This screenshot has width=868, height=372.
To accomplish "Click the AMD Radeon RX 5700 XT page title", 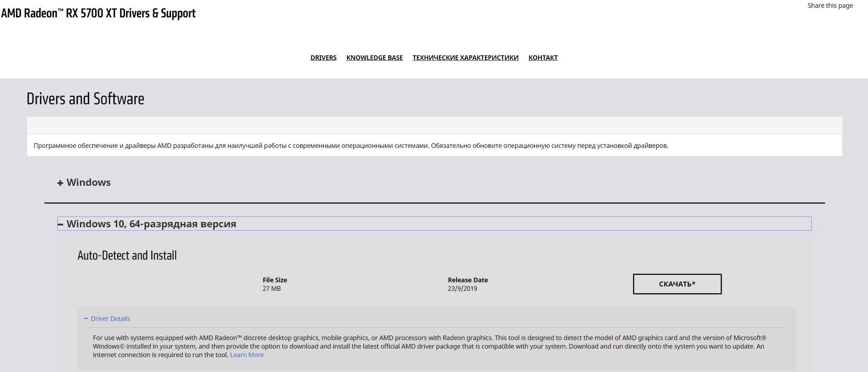I will [x=98, y=13].
